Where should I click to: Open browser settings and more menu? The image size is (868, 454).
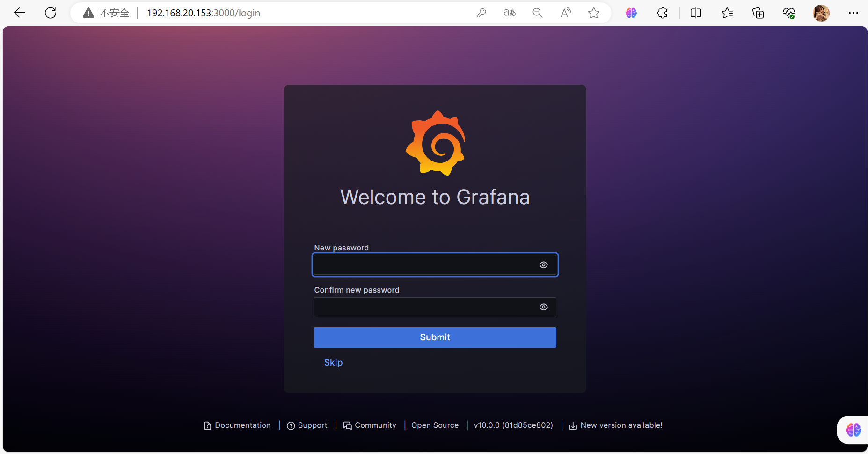853,13
